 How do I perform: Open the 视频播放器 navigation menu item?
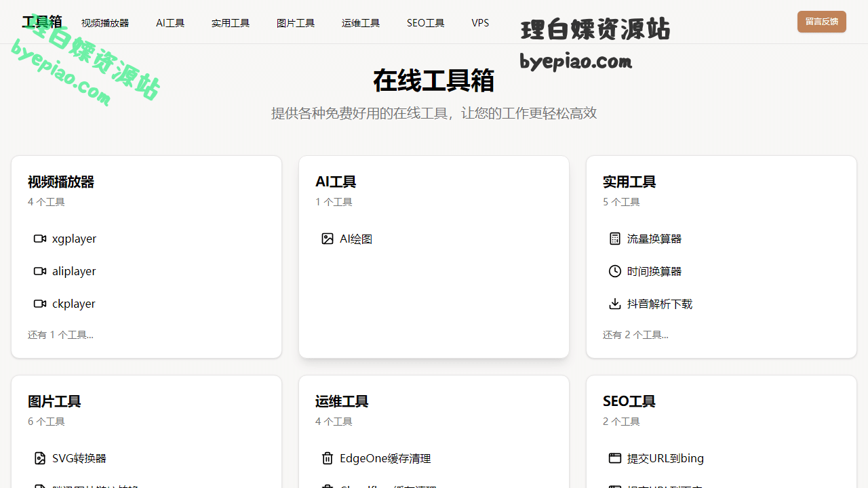[105, 23]
